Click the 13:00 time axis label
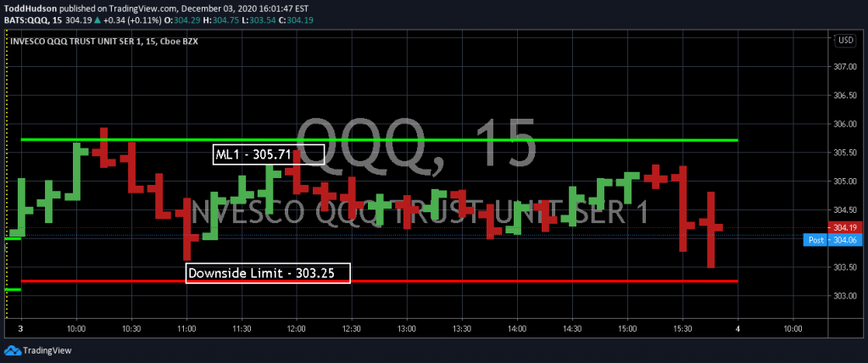This screenshot has width=868, height=363. point(407,328)
